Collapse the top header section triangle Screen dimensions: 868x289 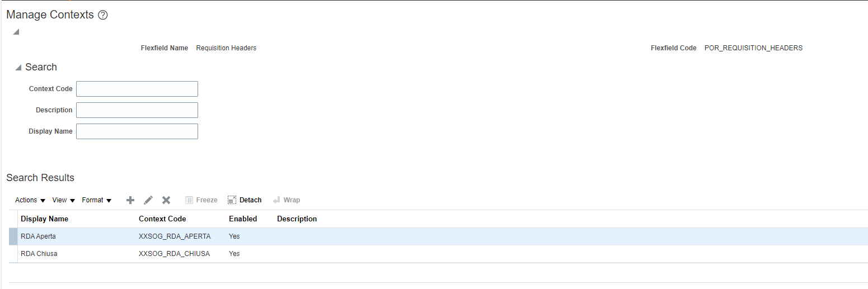(16, 32)
